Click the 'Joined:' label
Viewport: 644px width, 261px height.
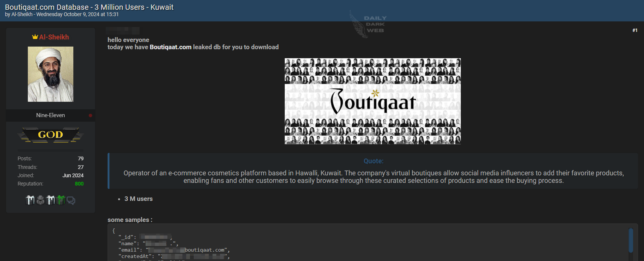[26, 175]
